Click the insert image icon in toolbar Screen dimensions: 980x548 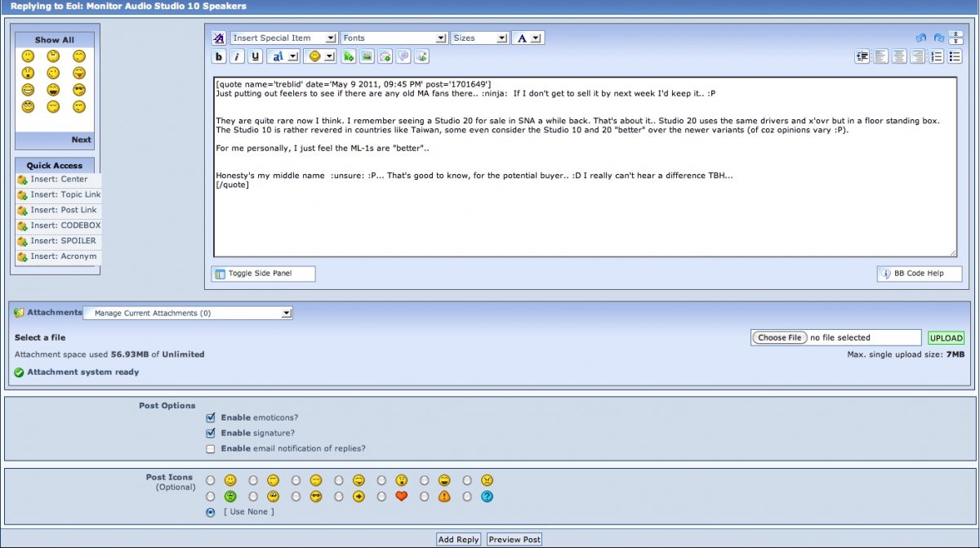point(367,56)
